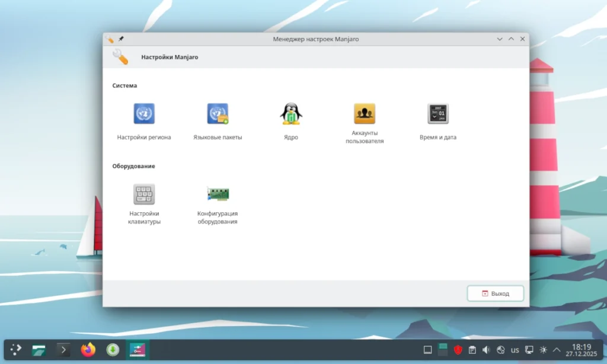
Task: Click the pin icon in the title bar
Action: (x=121, y=39)
